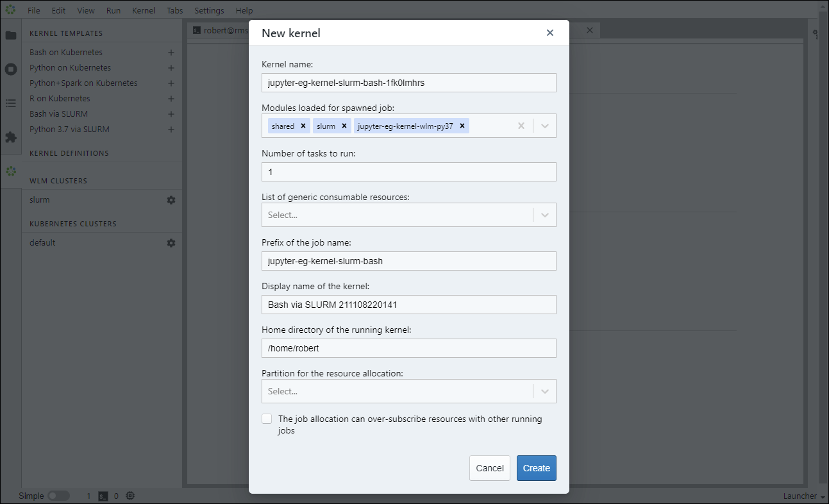Open the table of contents panel

click(x=10, y=103)
